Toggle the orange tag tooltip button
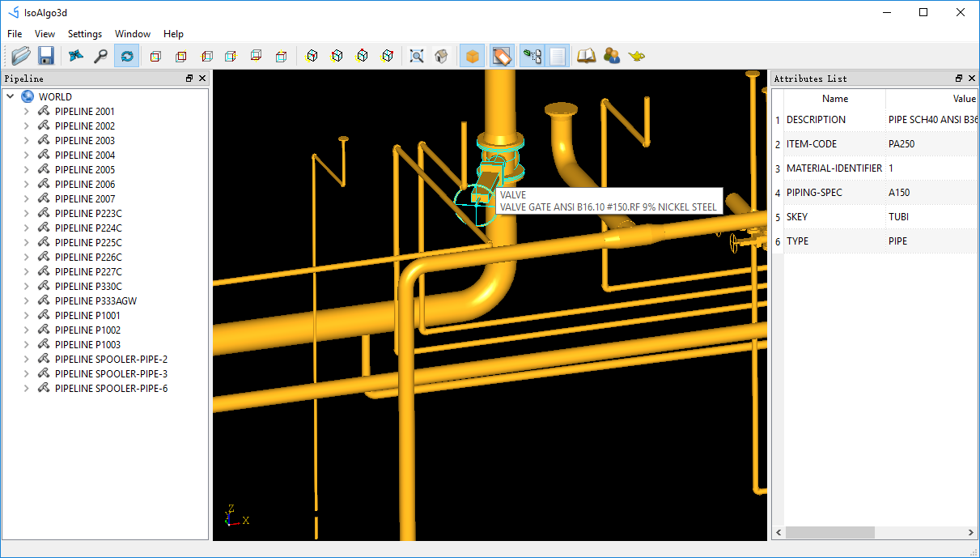 [x=502, y=56]
